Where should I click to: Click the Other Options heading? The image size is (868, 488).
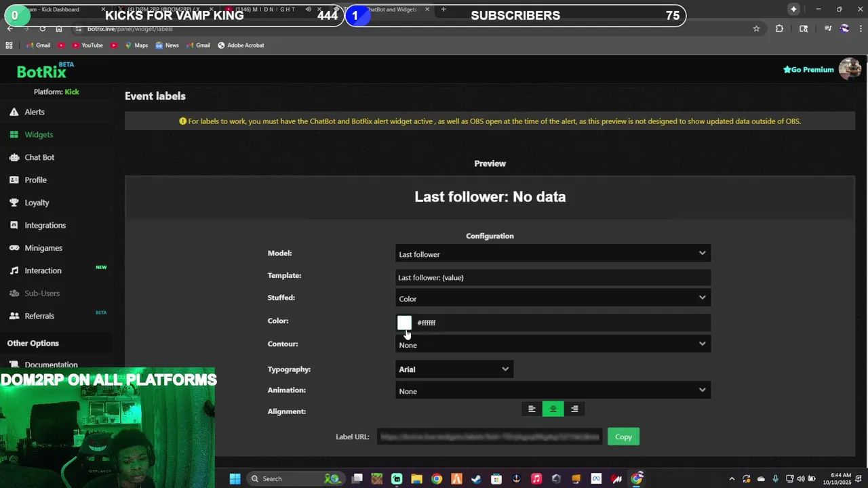pos(33,343)
